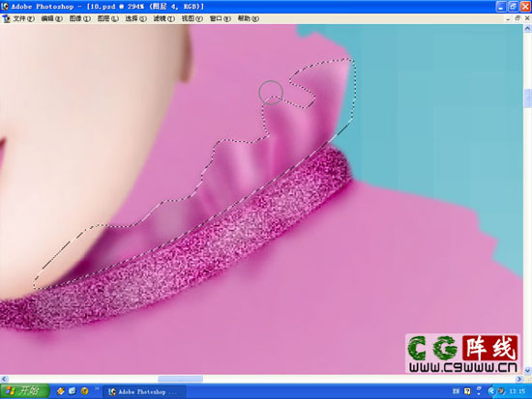Click the horizontal scrollbar thumb
This screenshot has height=399, width=532.
click(x=181, y=379)
